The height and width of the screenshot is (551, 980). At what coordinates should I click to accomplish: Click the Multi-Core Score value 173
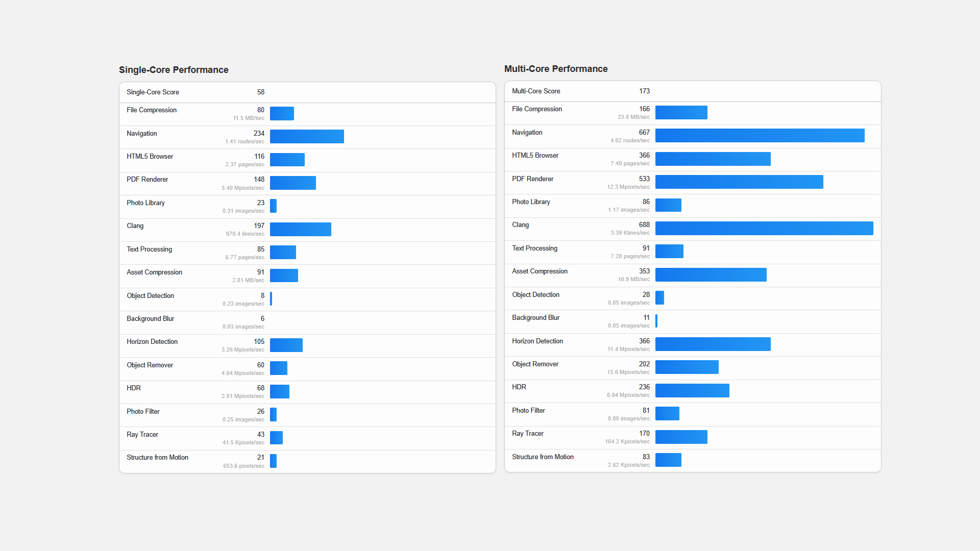(644, 91)
